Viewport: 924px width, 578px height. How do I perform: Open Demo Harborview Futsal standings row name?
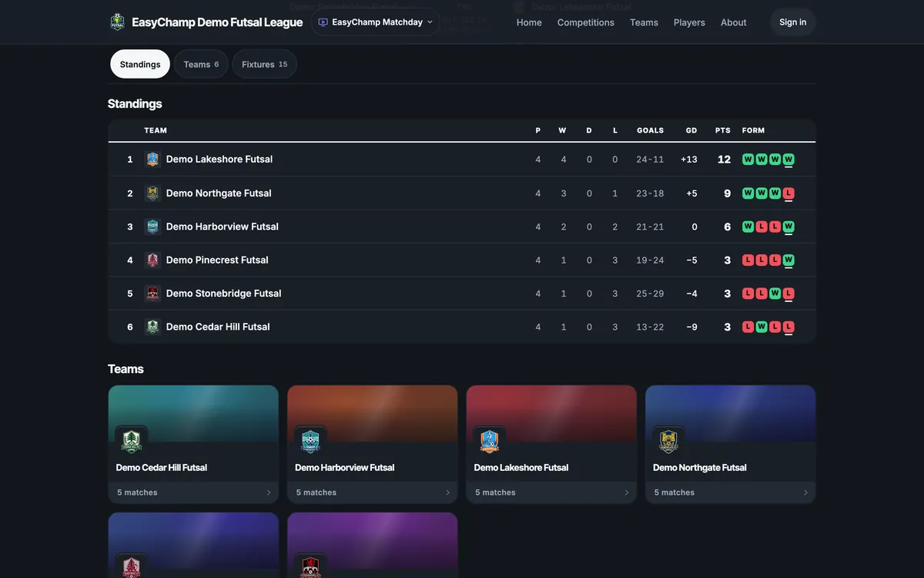pyautogui.click(x=223, y=227)
